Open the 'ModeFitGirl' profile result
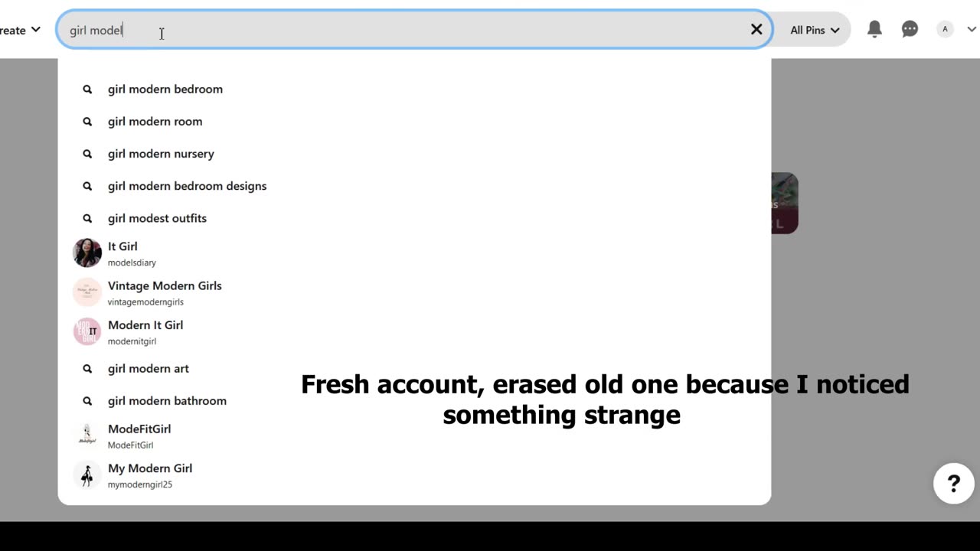The image size is (980, 551). tap(414, 435)
